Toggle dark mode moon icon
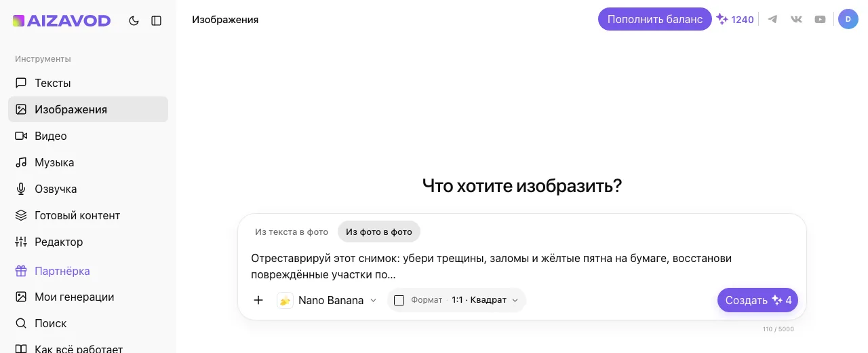The width and height of the screenshot is (868, 353). [134, 21]
